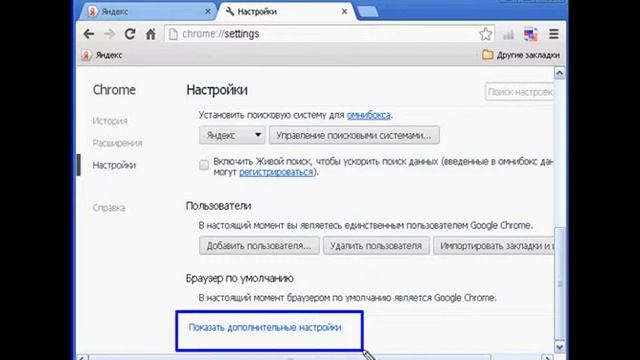This screenshot has height=360, width=640.
Task: Close the Настройки tab
Action: [344, 12]
